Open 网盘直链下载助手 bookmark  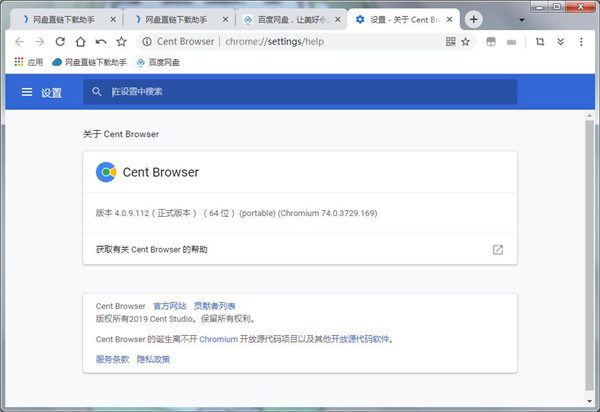tap(89, 62)
